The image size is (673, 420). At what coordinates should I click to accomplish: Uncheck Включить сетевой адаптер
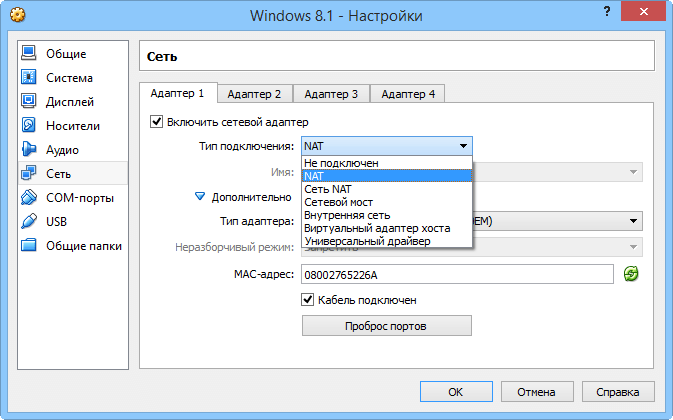pyautogui.click(x=156, y=122)
